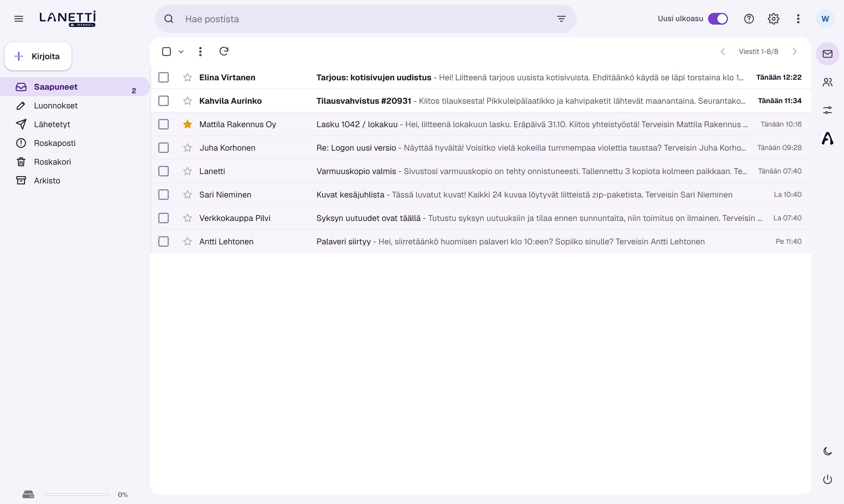Open the Tilausvahvistus #20931 email
844x504 pixels.
[x=481, y=101]
